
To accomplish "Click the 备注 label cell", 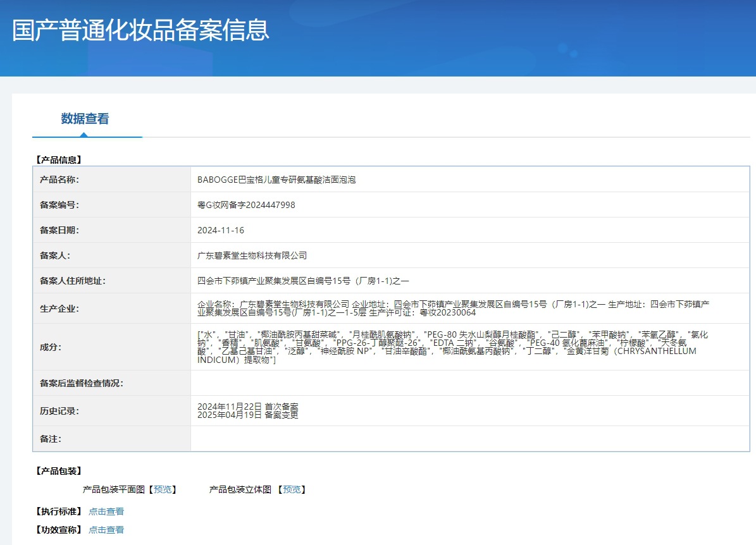I will [x=112, y=439].
